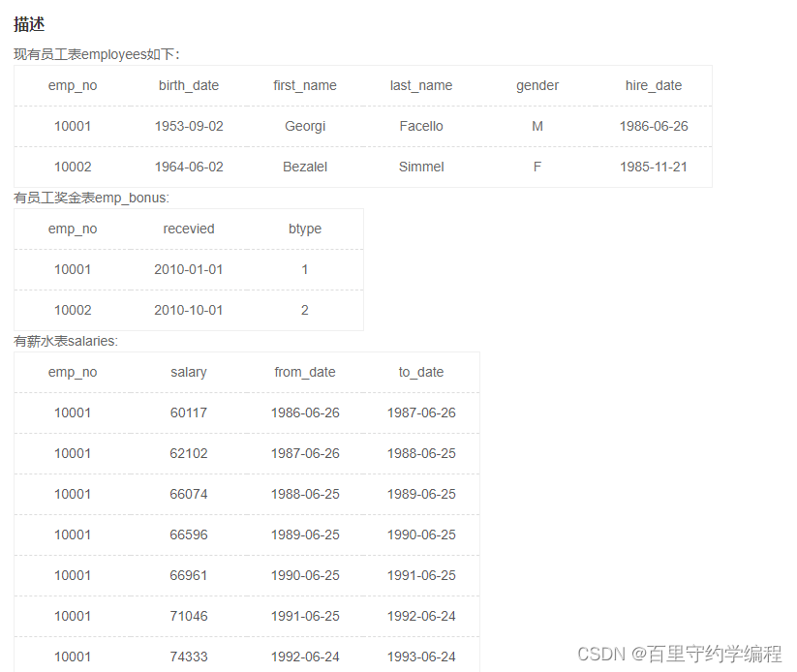Image resolution: width=797 pixels, height=672 pixels.
Task: Click the first_name column header
Action: (305, 85)
